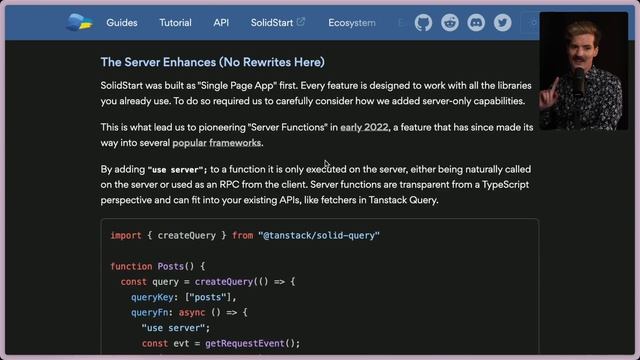
Task: Click the "use server"; line inside code block
Action: click(176, 328)
